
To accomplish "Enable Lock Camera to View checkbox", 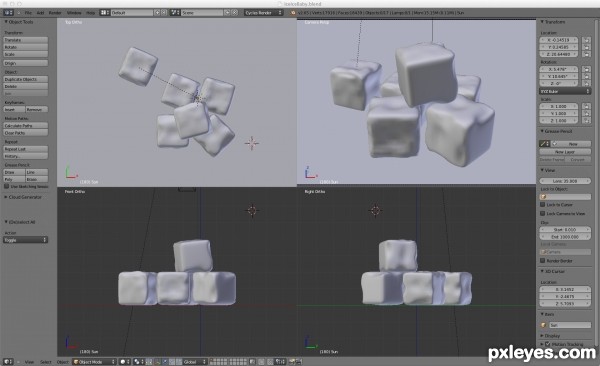I will click(x=542, y=213).
